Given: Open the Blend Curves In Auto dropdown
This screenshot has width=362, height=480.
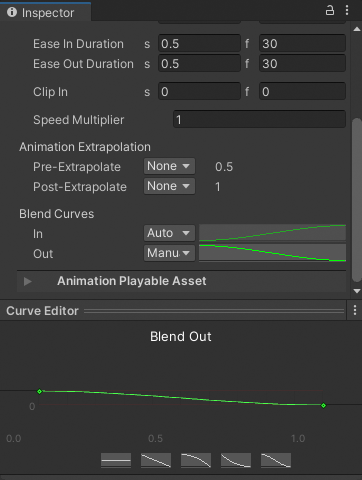Looking at the screenshot, I should click(x=169, y=233).
